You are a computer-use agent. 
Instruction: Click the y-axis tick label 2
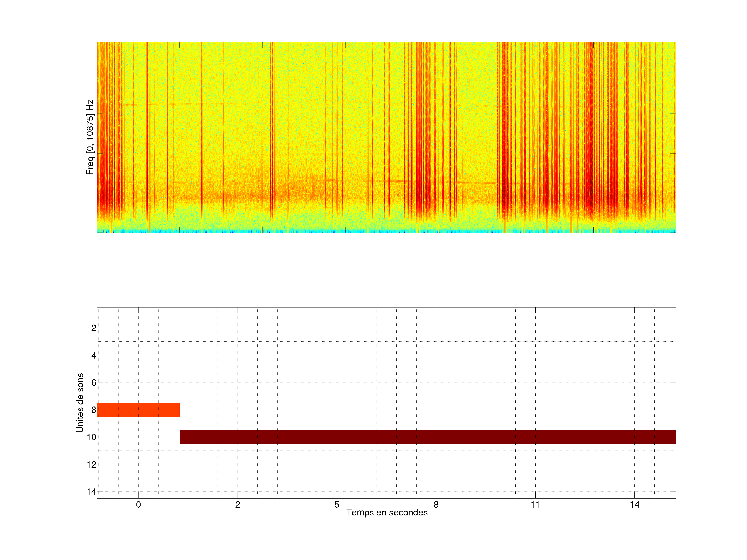(x=94, y=328)
